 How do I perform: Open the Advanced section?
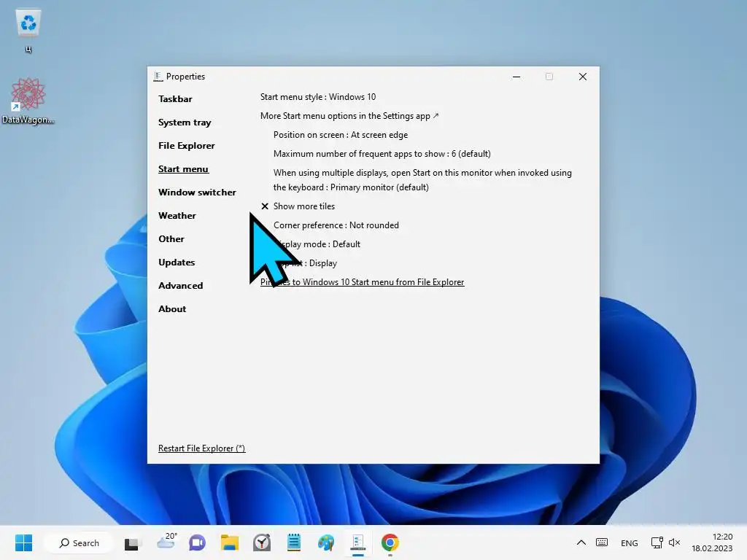[x=181, y=286]
